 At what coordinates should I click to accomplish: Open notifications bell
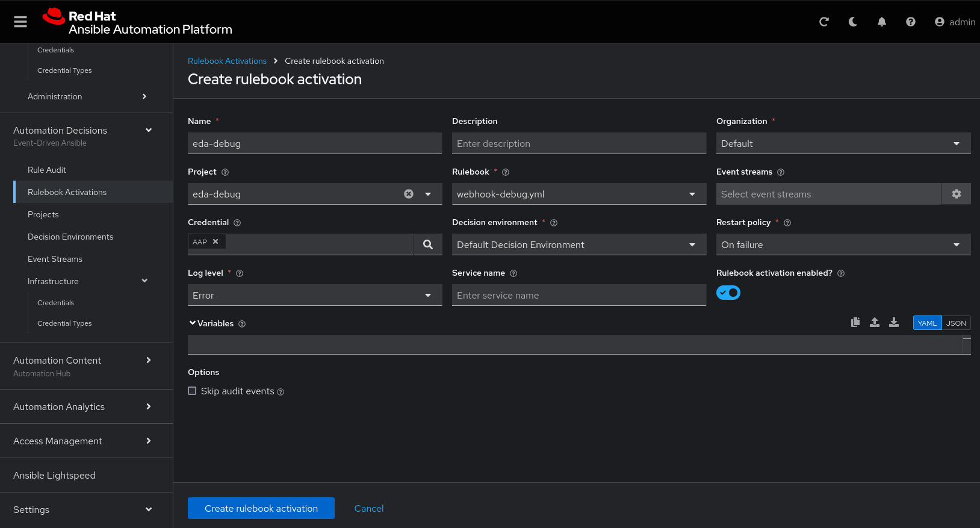[882, 22]
